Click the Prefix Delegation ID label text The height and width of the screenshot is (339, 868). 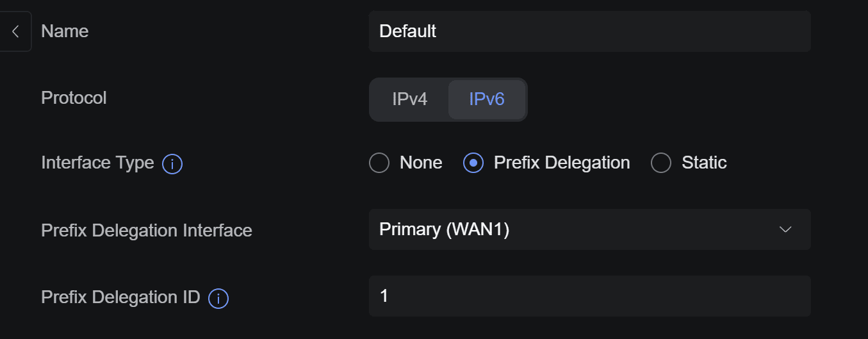120,297
